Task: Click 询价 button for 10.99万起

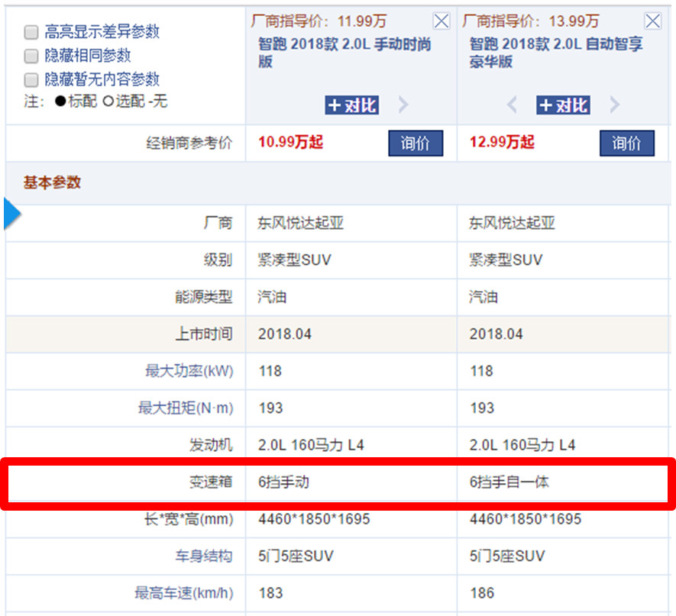Action: coord(416,143)
